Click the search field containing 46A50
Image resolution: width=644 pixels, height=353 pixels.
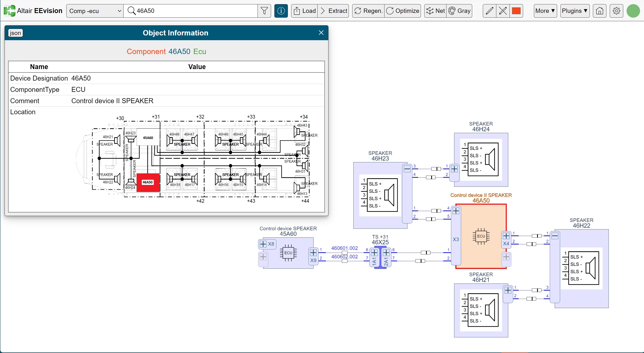coord(195,11)
